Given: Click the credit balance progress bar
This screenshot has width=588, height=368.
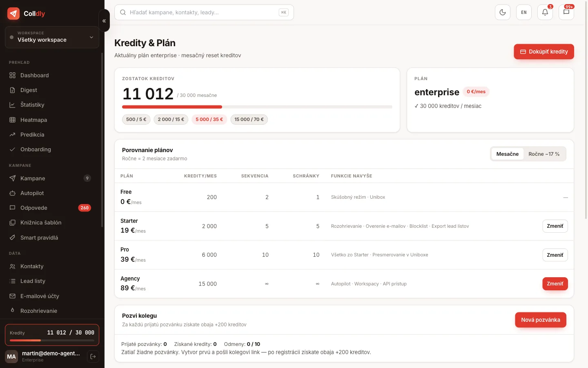Looking at the screenshot, I should pyautogui.click(x=257, y=107).
